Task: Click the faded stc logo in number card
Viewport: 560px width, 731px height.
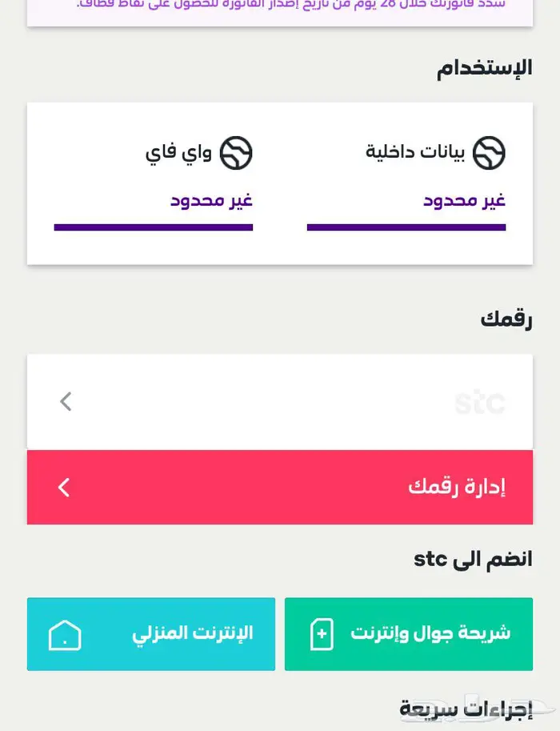Action: pyautogui.click(x=480, y=402)
